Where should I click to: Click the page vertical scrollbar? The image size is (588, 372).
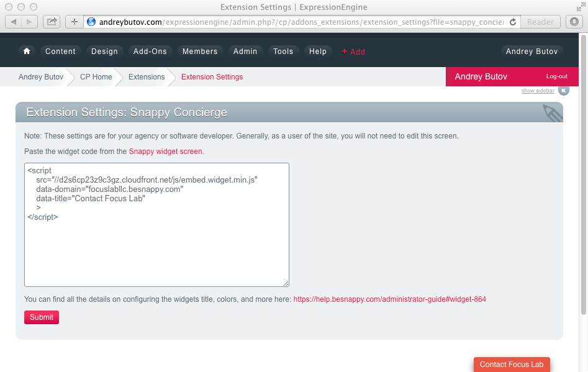click(x=584, y=175)
